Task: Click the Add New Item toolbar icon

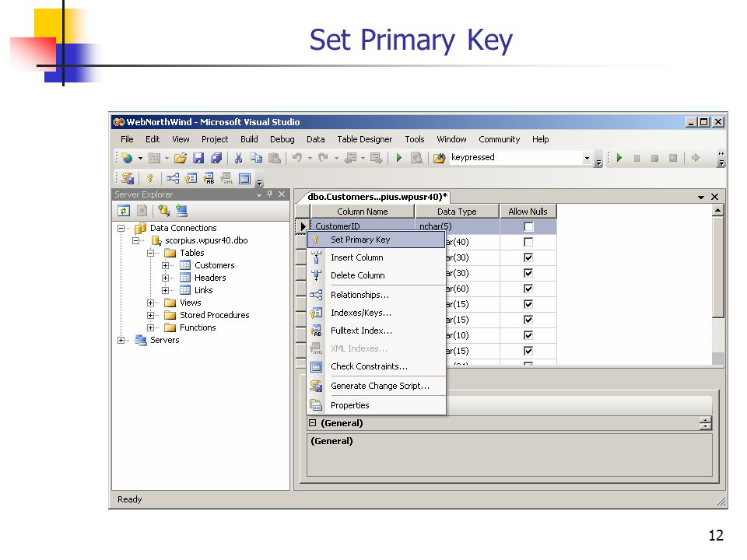Action: click(x=154, y=158)
